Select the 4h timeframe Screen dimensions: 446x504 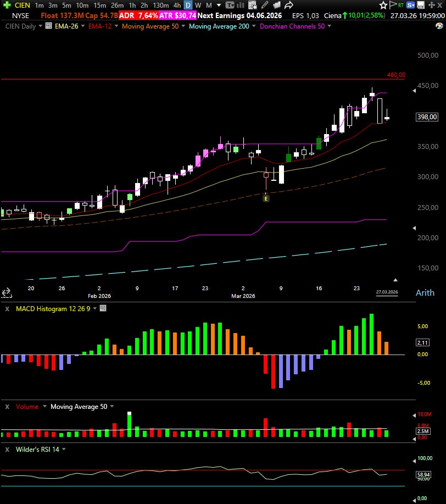pos(177,5)
